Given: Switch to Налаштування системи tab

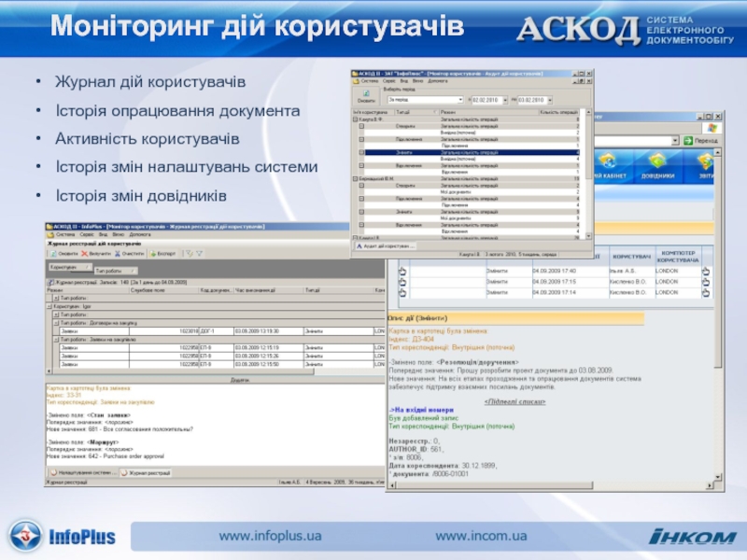Looking at the screenshot, I should [x=83, y=473].
